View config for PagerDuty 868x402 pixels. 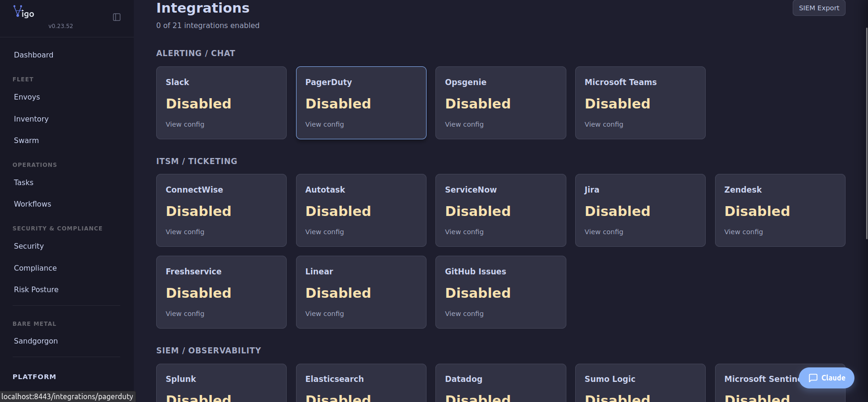pyautogui.click(x=325, y=124)
